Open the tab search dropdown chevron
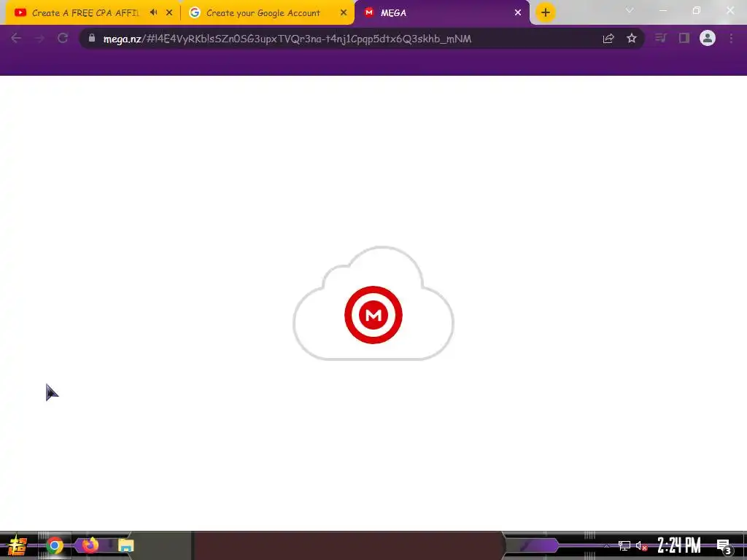 630,10
